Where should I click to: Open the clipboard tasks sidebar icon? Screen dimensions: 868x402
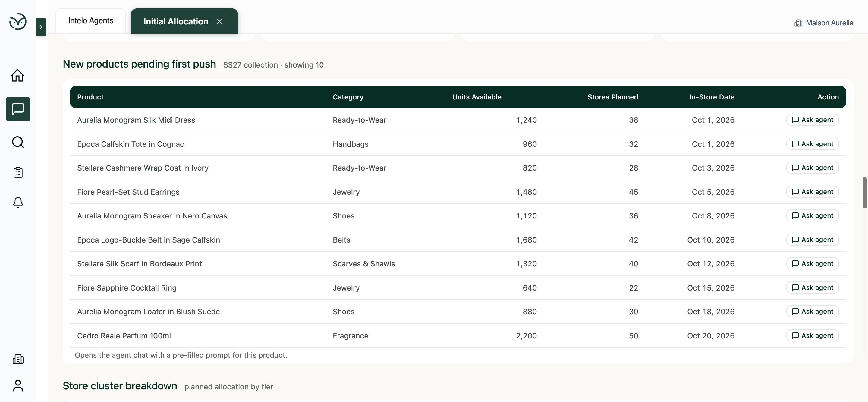pos(18,172)
